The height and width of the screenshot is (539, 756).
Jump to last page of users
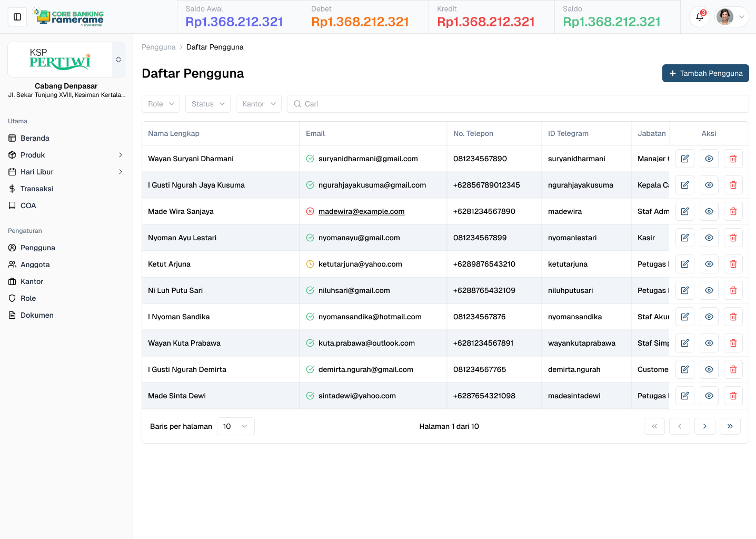[730, 426]
